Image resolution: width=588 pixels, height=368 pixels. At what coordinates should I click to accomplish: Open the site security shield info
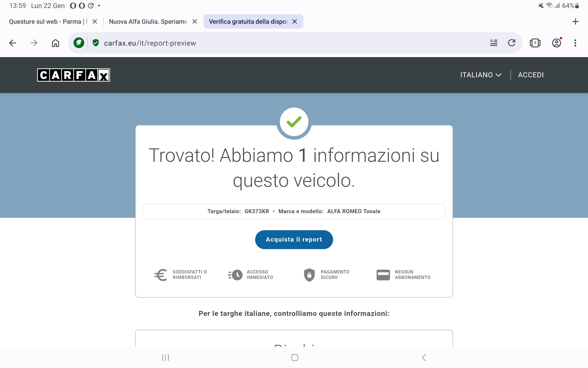tap(96, 43)
